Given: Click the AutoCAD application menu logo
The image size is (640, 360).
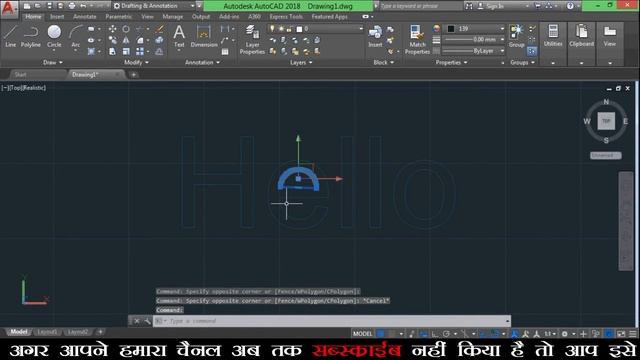Looking at the screenshot, I should (8, 8).
